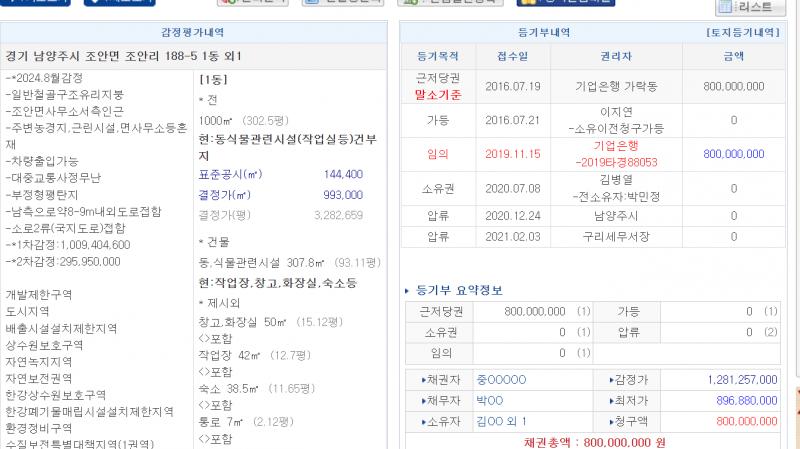Open the 리스트 list view button
This screenshot has width=800, height=449.
click(751, 7)
